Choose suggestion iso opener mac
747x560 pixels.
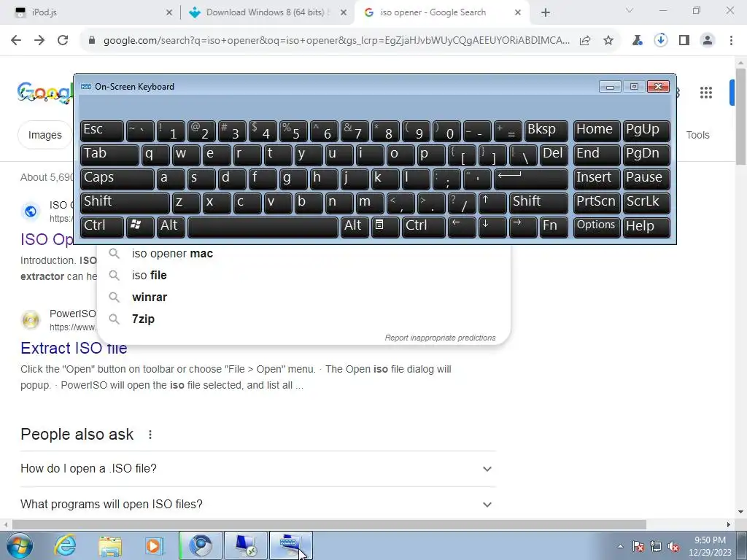303,254
